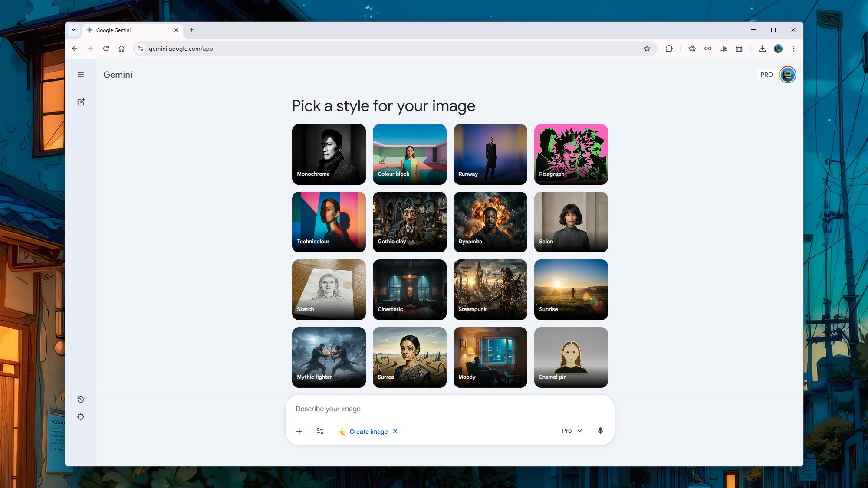Open settings gear icon in sidebar
The height and width of the screenshot is (488, 868).
pos(81,417)
